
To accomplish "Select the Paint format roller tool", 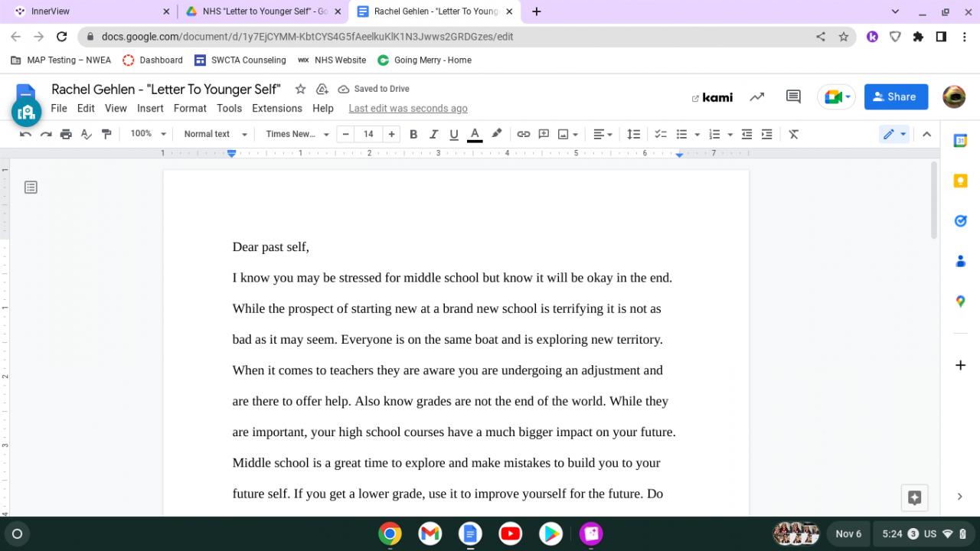I will 106,134.
